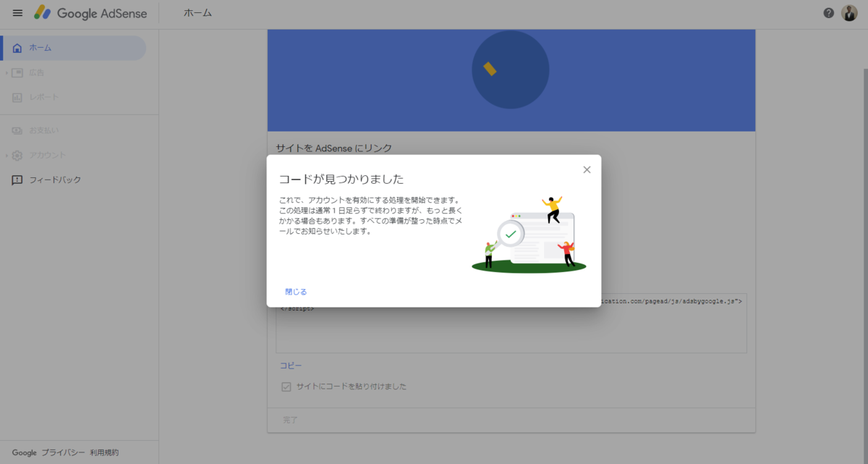This screenshot has width=868, height=464.
Task: Open the hamburger main menu
Action: (x=17, y=13)
